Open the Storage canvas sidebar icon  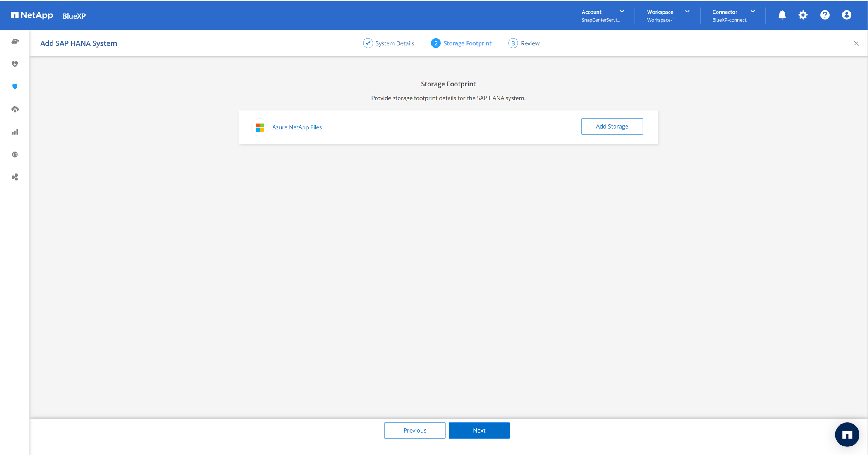point(15,41)
